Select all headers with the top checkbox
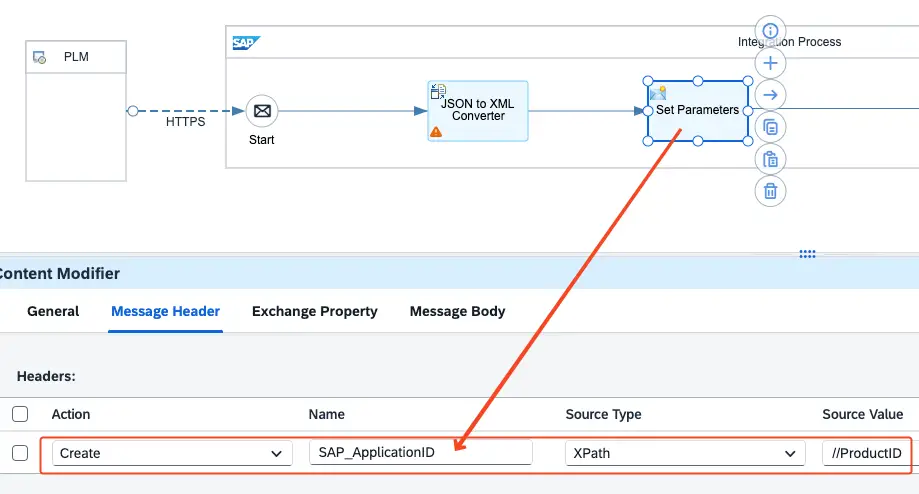This screenshot has width=919, height=494. tap(20, 414)
